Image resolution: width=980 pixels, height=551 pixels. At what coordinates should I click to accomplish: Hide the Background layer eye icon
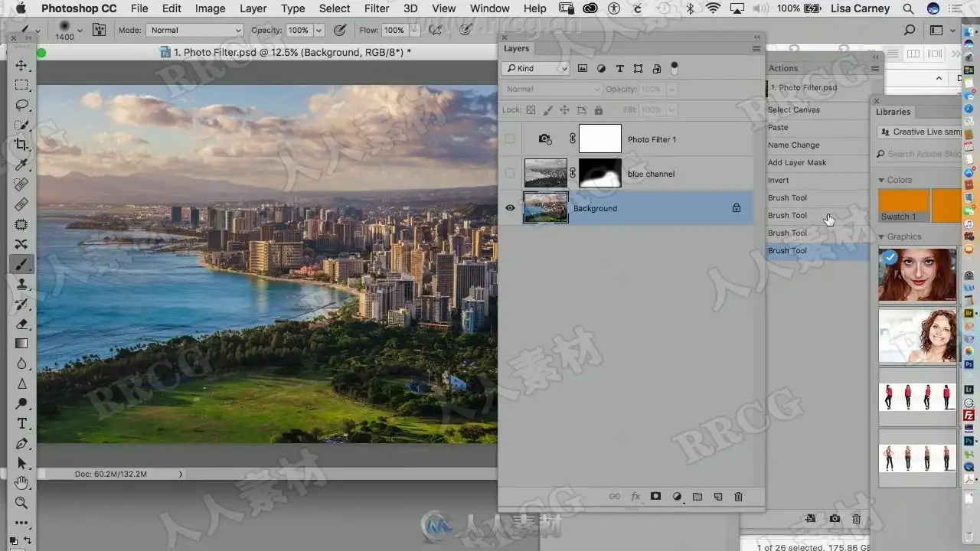510,208
